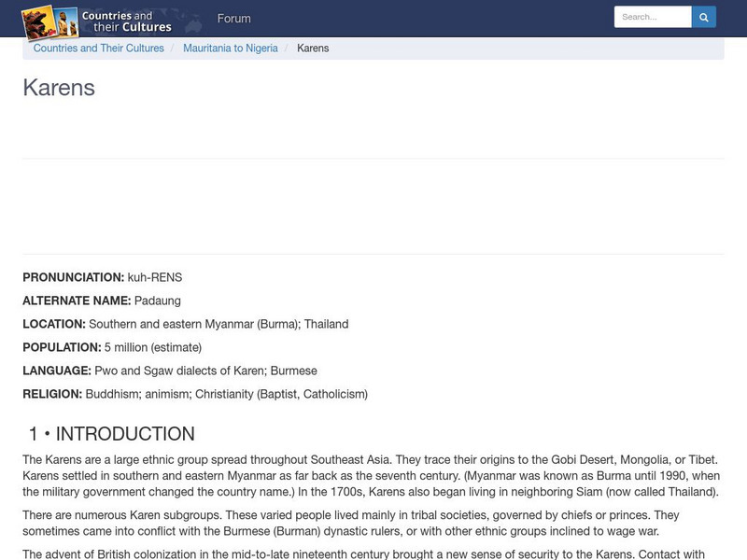
Task: Click the PRONUNCIATION: kuh-RENS line
Action: pos(103,277)
